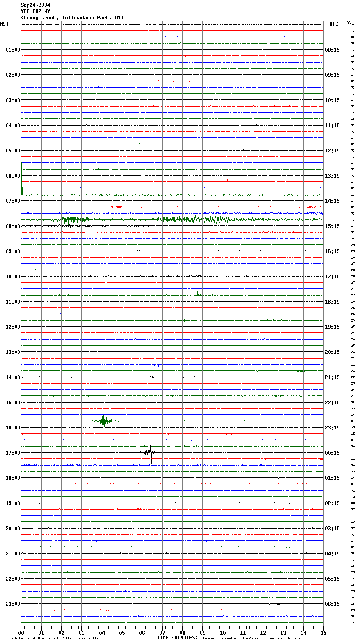
Task: Click the 08:15 UTC time label
Action: (332, 50)
